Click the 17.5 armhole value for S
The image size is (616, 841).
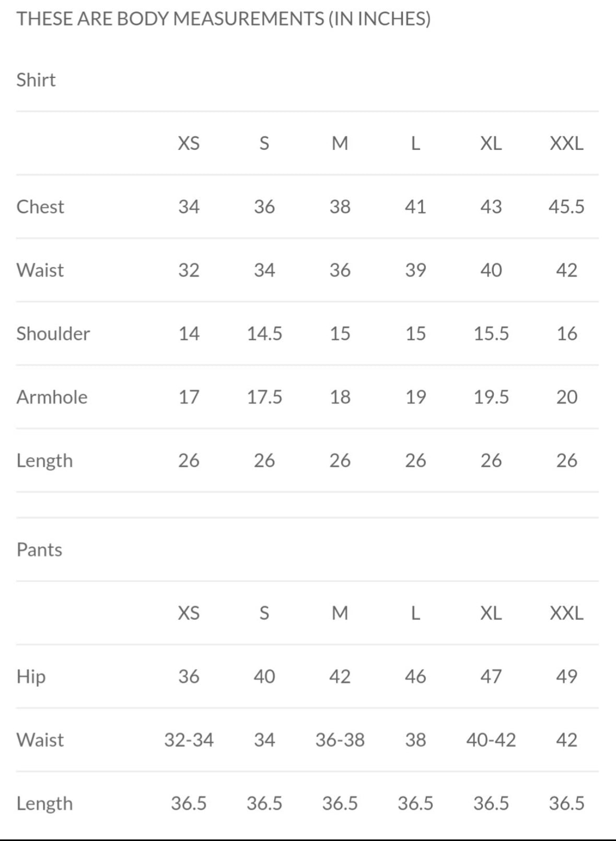(264, 397)
